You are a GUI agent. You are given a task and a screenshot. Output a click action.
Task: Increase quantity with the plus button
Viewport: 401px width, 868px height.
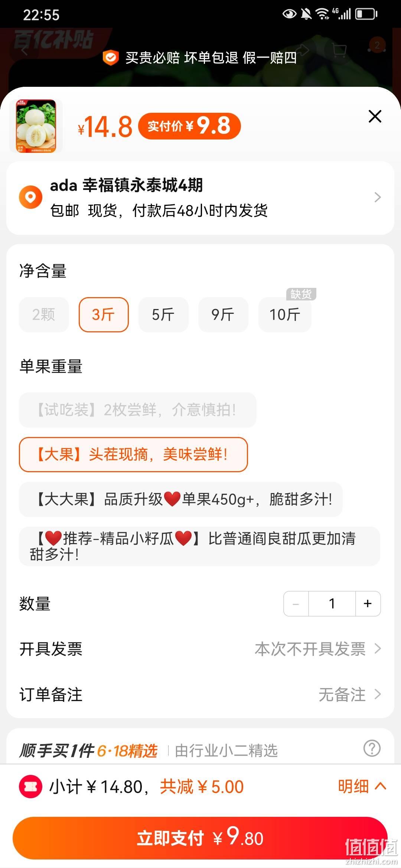coord(368,604)
